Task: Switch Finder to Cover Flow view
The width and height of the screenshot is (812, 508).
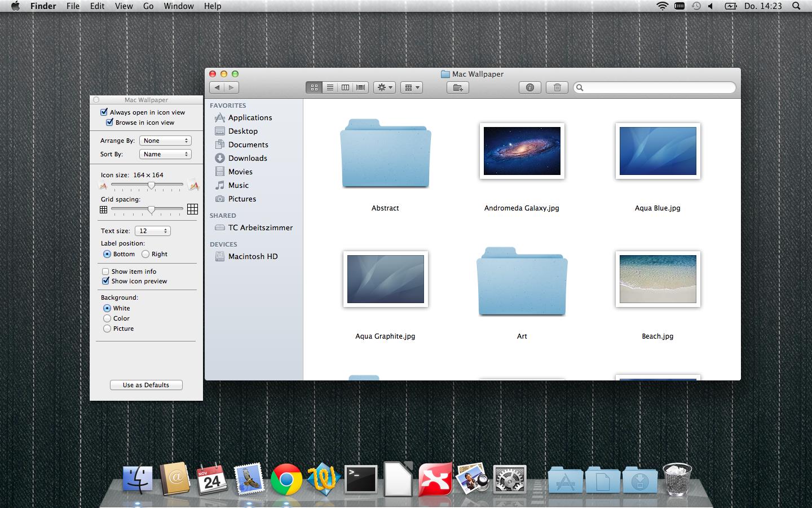Action: (x=361, y=87)
